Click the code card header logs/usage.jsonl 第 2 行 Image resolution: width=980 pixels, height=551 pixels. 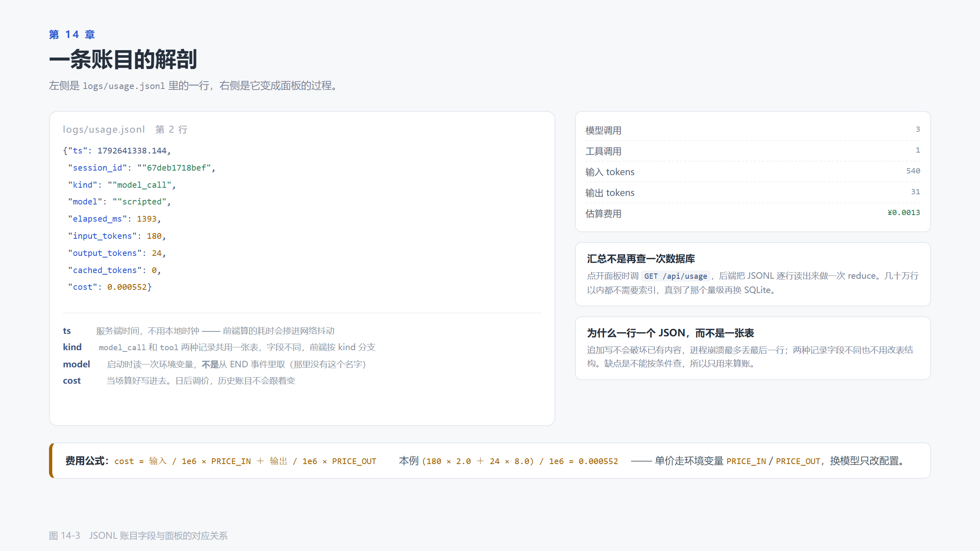[x=125, y=129]
